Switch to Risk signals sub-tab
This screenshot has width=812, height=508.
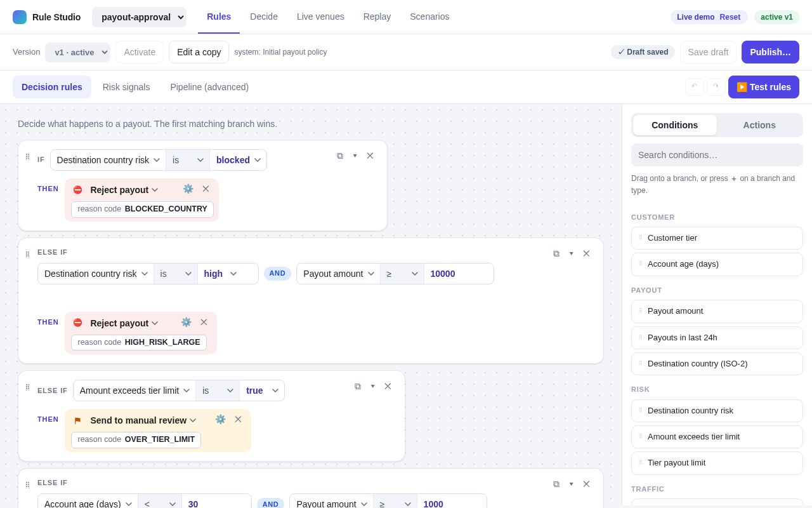pos(126,87)
